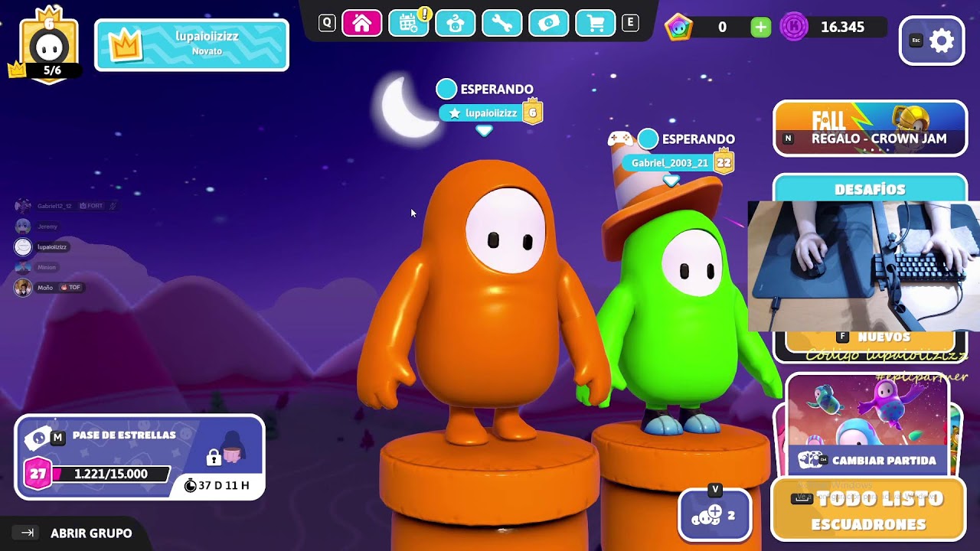Select friend Moño avatar in friends list
This screenshot has width=980, height=551.
pos(23,288)
